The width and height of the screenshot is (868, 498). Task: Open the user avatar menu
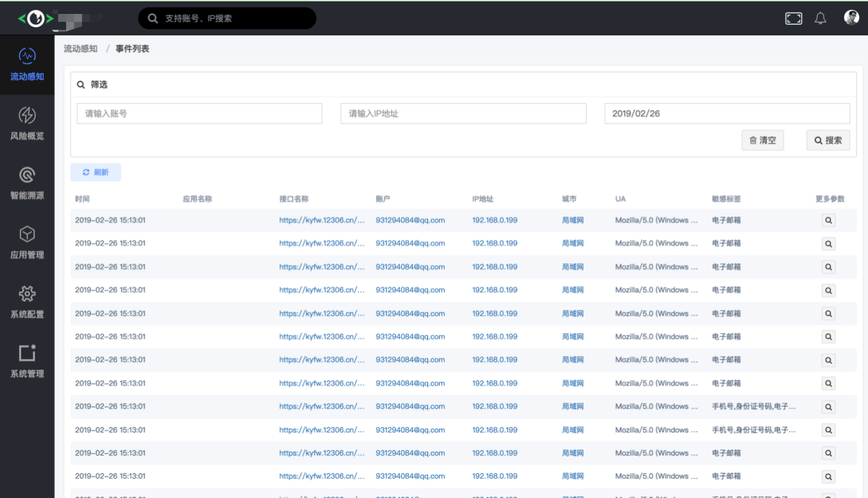(851, 18)
